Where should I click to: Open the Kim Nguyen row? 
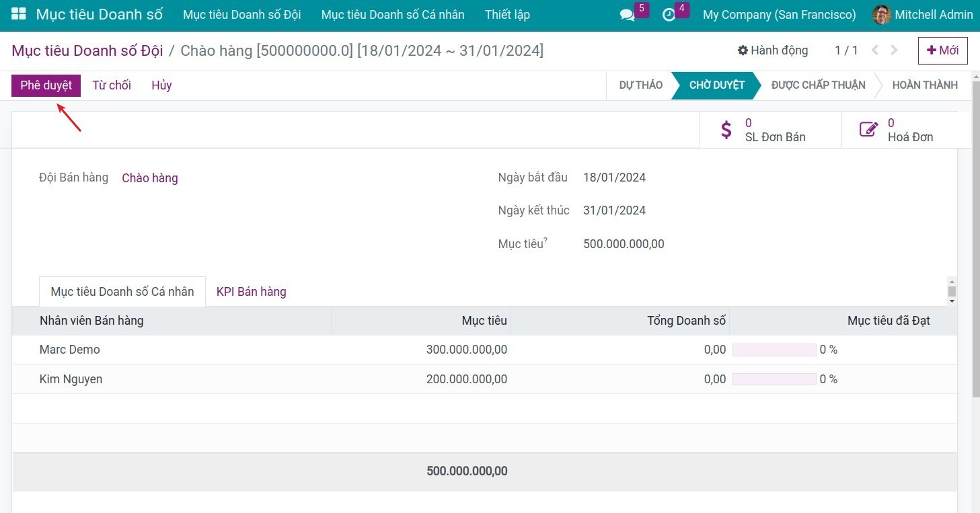click(71, 379)
